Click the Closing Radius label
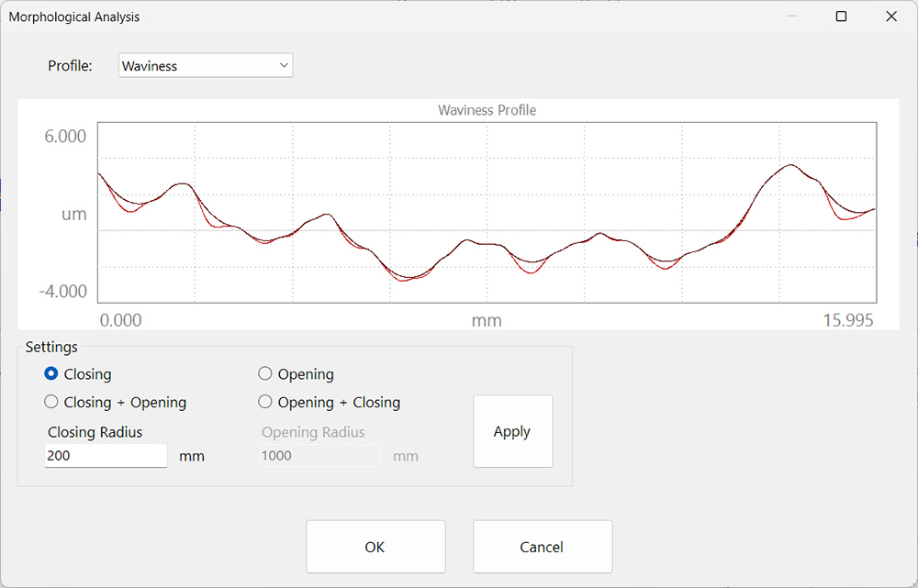Screen dimensions: 918x588 pos(95,432)
